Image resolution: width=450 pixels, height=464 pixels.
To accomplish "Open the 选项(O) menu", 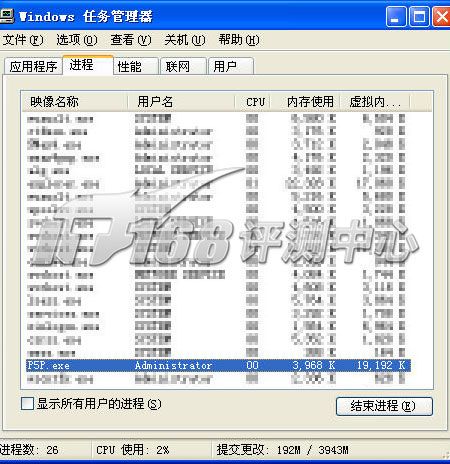I will pyautogui.click(x=77, y=40).
